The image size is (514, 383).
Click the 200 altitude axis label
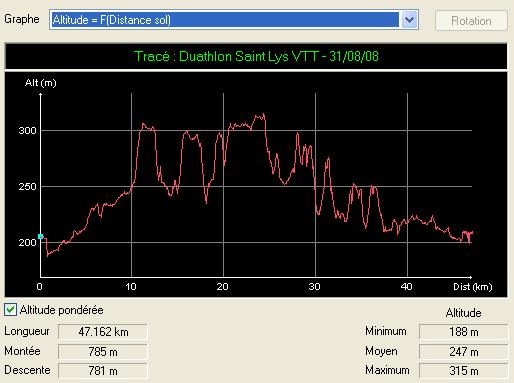point(27,242)
